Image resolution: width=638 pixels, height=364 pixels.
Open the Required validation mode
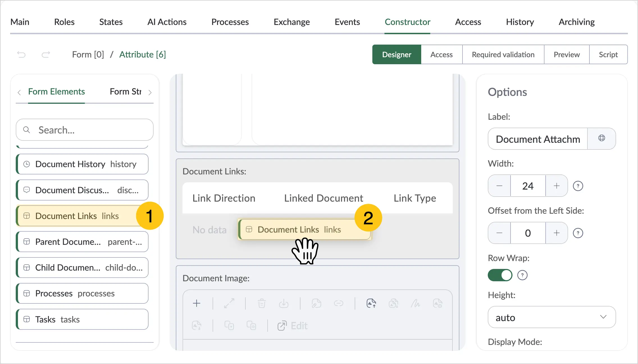click(503, 54)
